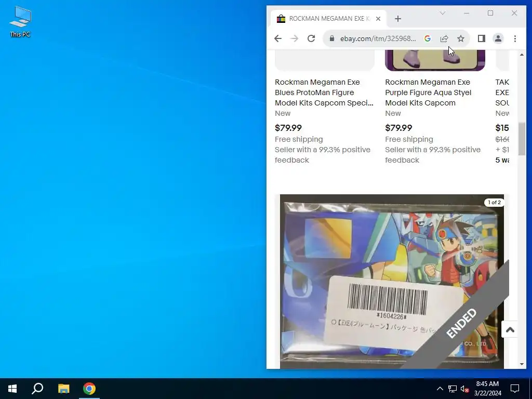This screenshot has height=399, width=532.
Task: Click the Purple Figure product image
Action: (435, 60)
